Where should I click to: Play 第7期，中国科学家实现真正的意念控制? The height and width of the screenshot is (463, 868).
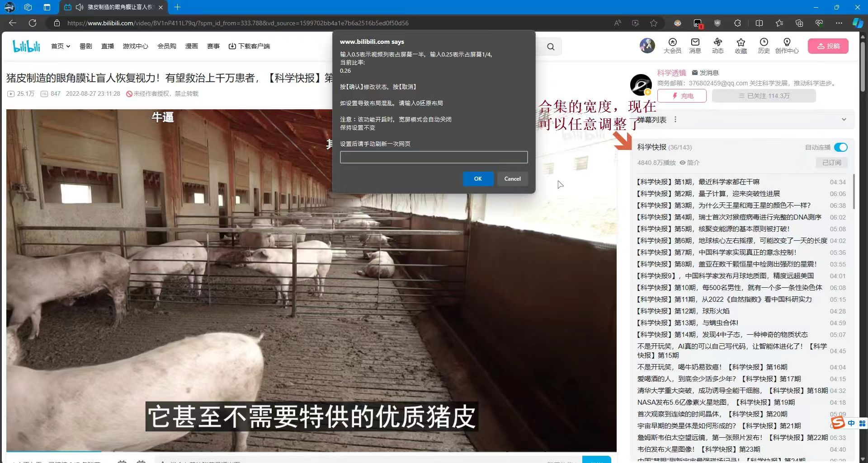[x=741, y=253]
